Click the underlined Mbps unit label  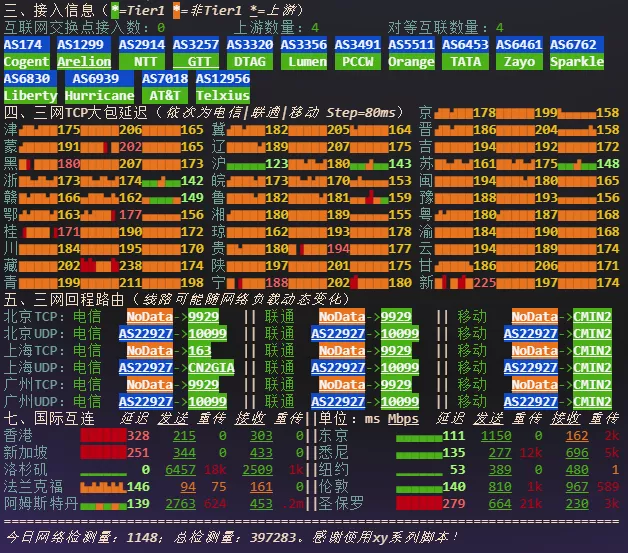point(403,418)
